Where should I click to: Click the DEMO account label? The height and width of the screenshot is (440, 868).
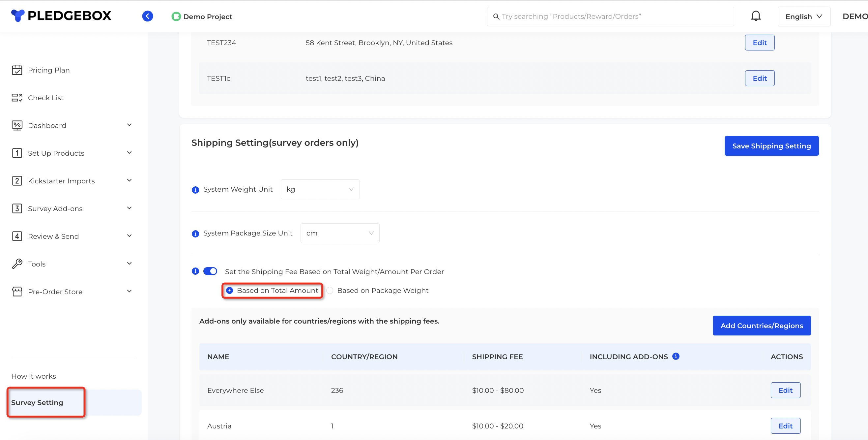pos(855,16)
